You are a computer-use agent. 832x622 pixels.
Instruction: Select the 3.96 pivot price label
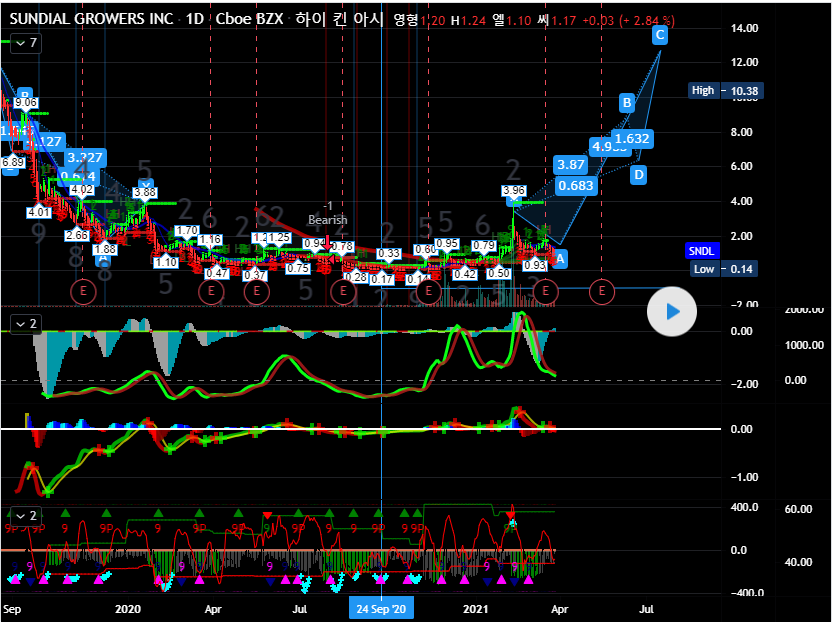tap(514, 191)
